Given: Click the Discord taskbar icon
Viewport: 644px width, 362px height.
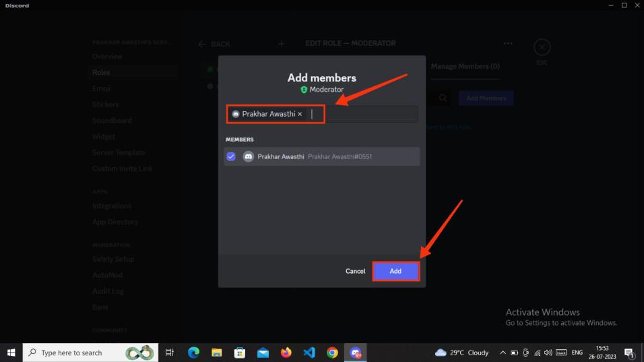Looking at the screenshot, I should 355,353.
